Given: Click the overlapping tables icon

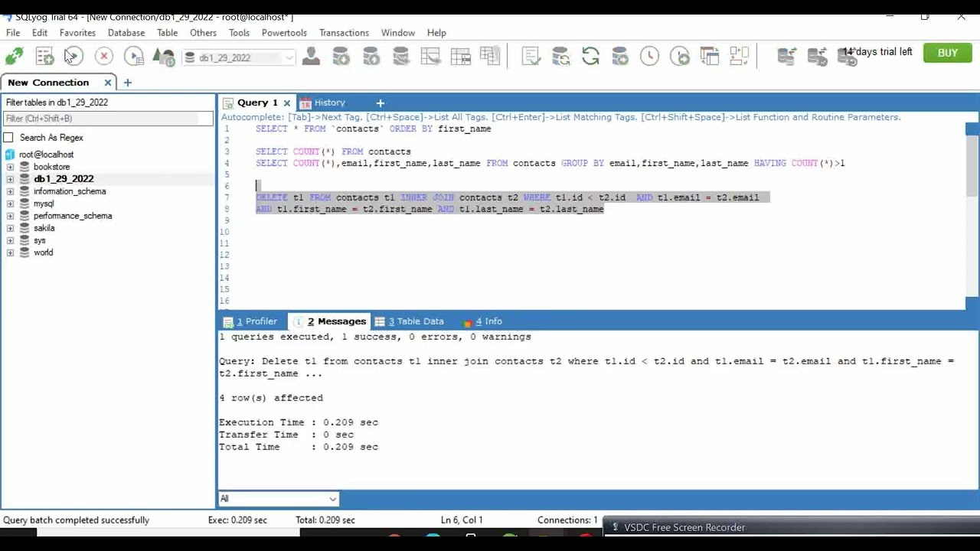Looking at the screenshot, I should pyautogui.click(x=489, y=56).
